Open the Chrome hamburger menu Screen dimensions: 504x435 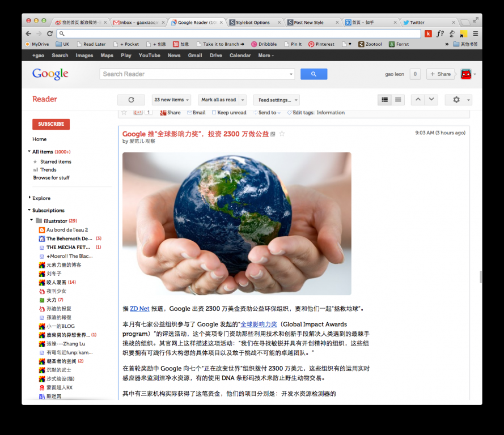coord(476,33)
